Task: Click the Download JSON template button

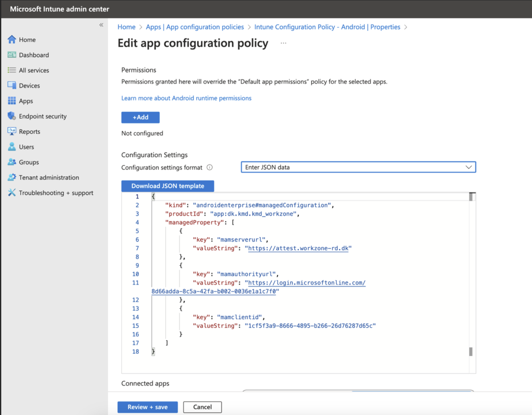Action: (167, 186)
